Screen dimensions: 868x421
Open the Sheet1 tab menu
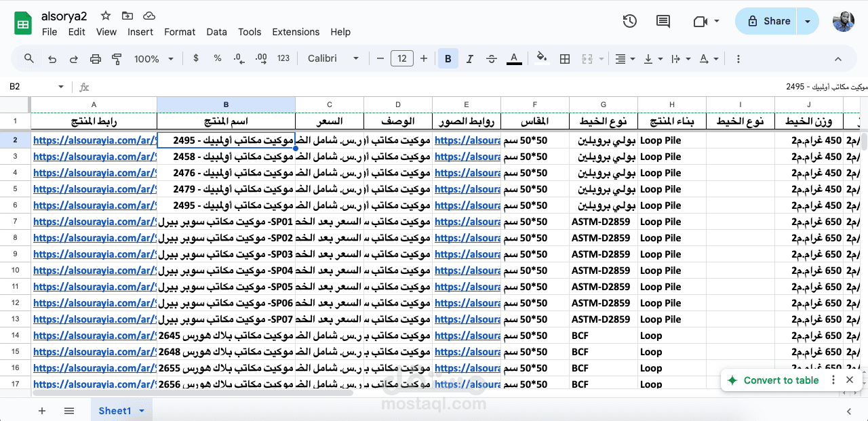142,411
